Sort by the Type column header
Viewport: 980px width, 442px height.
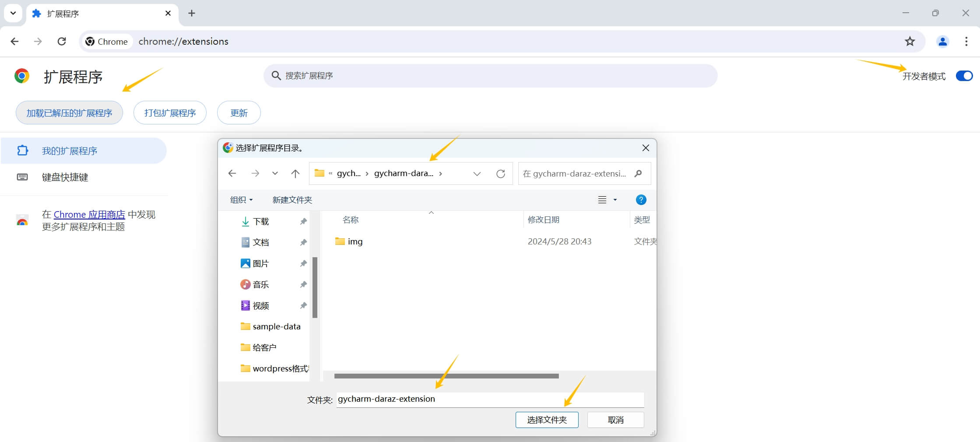[643, 219]
